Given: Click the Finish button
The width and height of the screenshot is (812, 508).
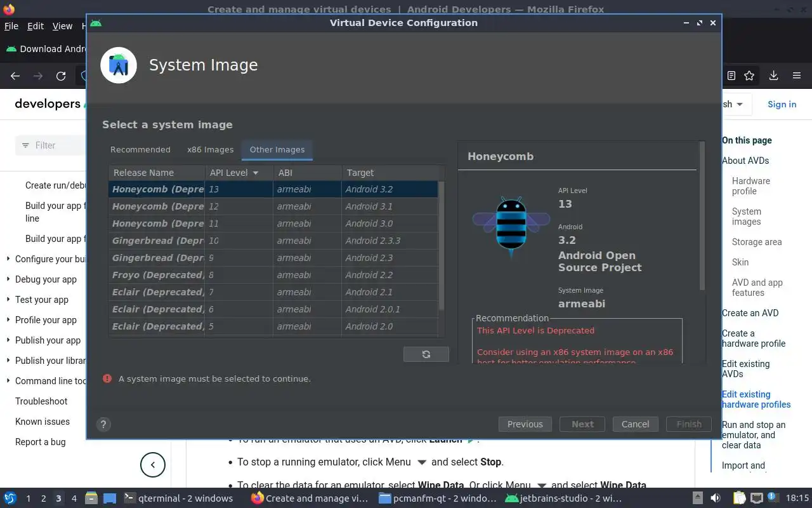Looking at the screenshot, I should point(689,424).
